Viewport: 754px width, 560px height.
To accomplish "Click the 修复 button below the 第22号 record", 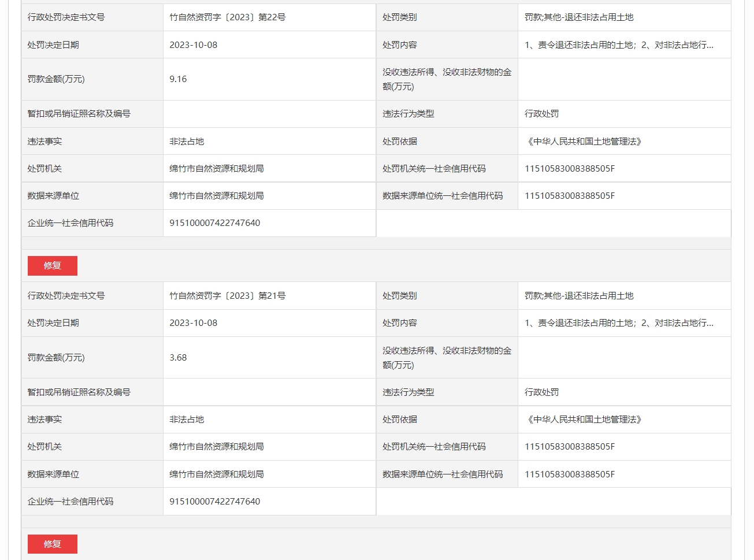I will click(x=52, y=266).
